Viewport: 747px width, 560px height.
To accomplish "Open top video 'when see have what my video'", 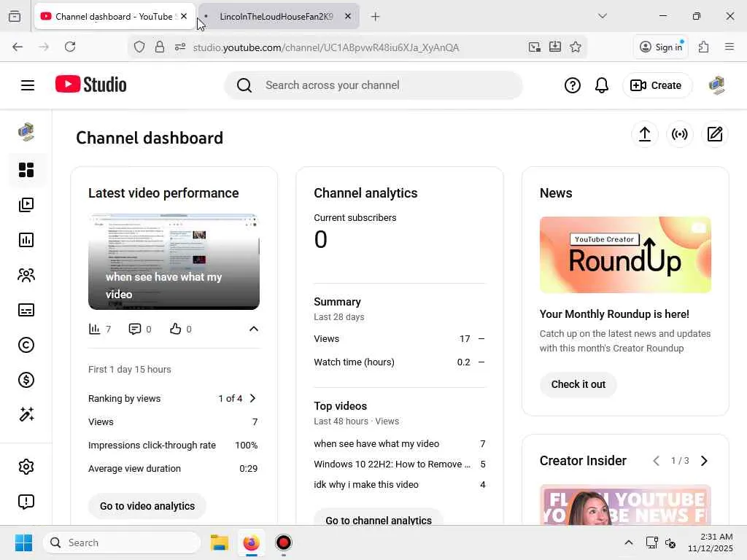I will coord(376,444).
